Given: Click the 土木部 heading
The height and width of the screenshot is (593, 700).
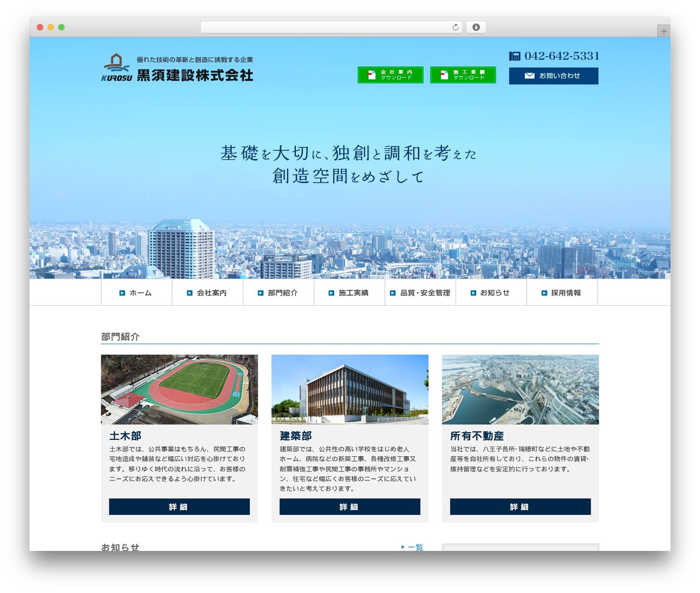Looking at the screenshot, I should pyautogui.click(x=125, y=436).
